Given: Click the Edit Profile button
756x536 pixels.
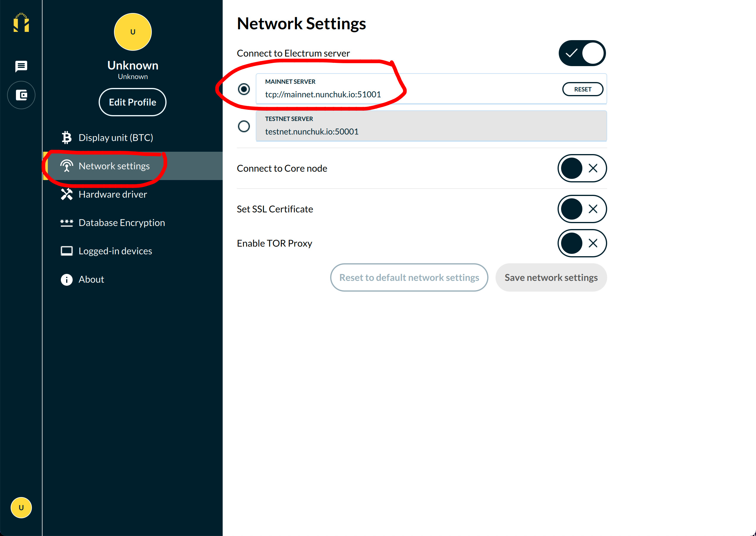Looking at the screenshot, I should (133, 102).
